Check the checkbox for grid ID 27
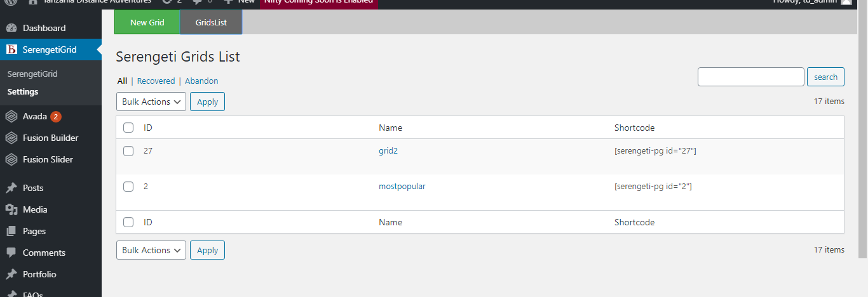 [x=128, y=151]
